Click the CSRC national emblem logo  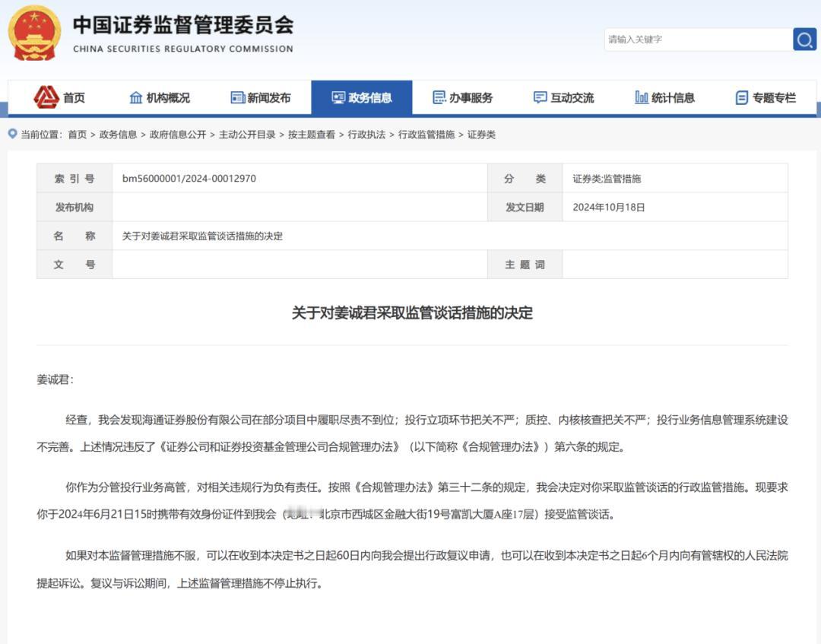[x=34, y=33]
